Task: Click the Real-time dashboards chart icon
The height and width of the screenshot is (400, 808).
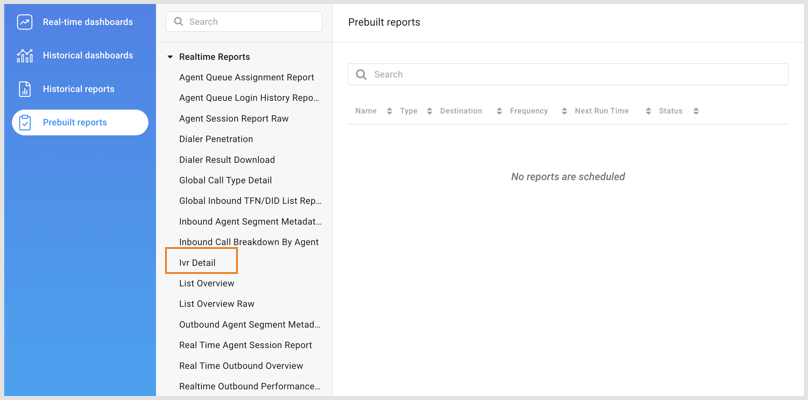Action: [x=25, y=22]
